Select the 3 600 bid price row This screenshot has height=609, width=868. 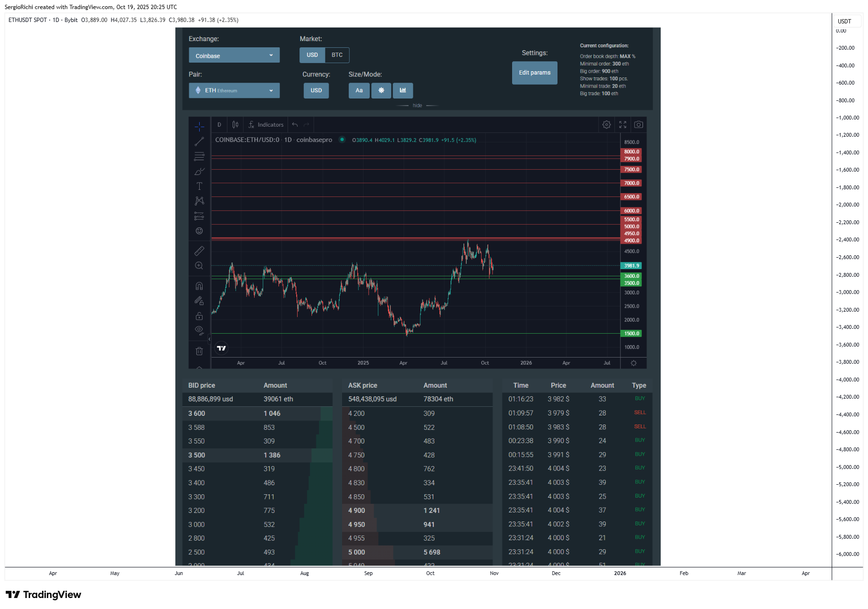pos(257,413)
